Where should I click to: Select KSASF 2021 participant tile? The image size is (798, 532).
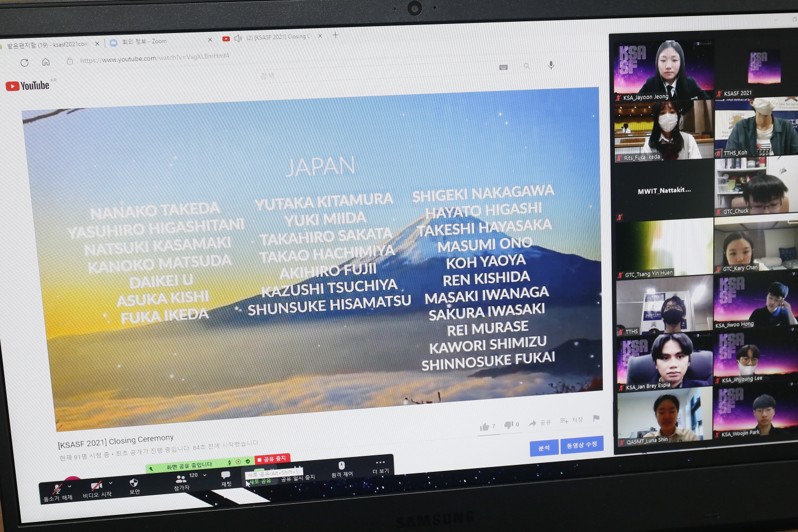pos(756,68)
